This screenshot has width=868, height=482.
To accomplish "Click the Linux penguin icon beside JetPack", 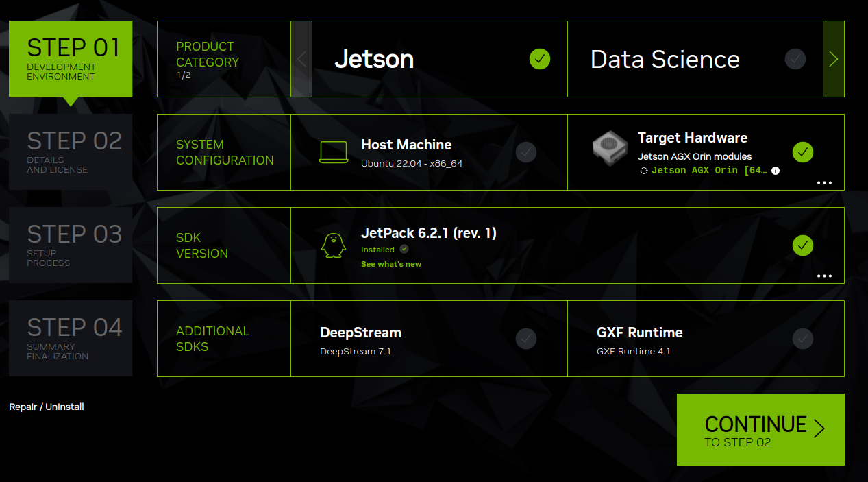I will click(334, 245).
